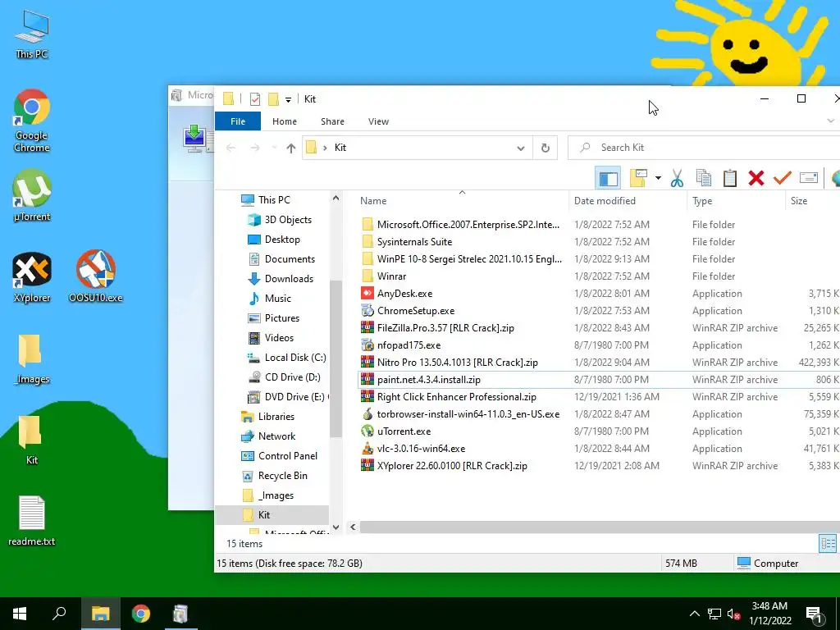Click the Rename toolbar icon
Screen dimensions: 840x630
tap(808, 177)
